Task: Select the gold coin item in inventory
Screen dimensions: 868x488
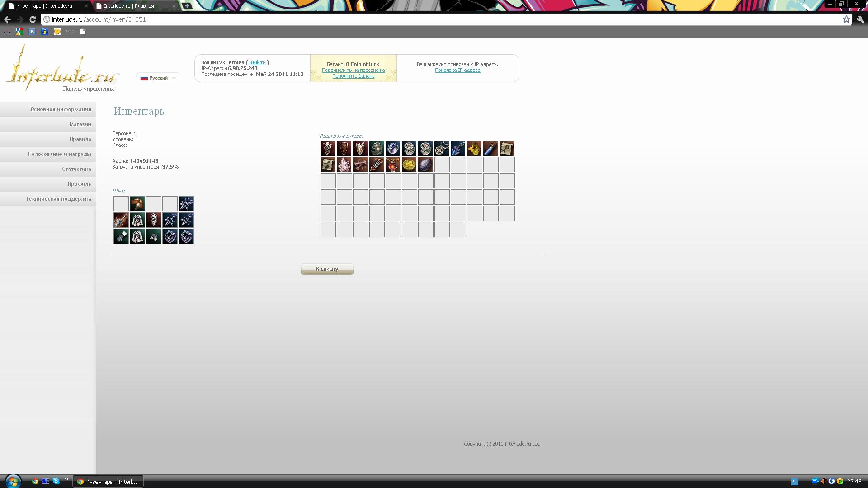Action: (x=409, y=165)
